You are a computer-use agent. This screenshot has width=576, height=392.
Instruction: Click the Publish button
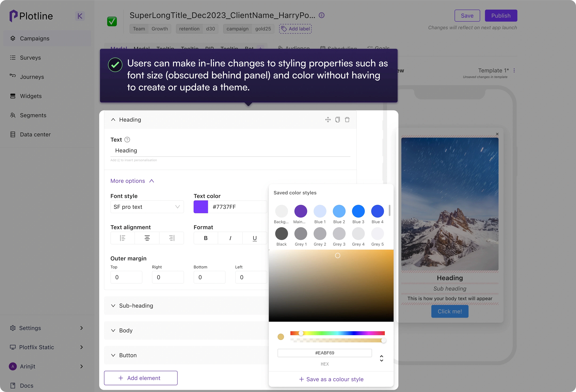point(501,16)
